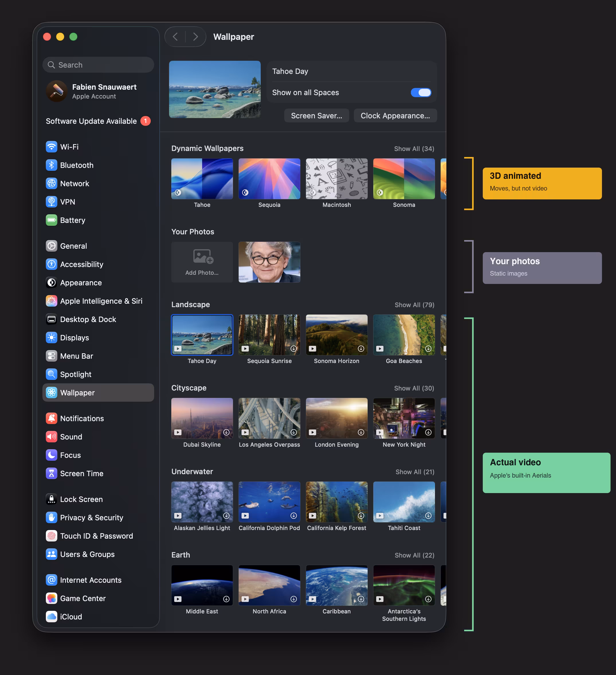The width and height of the screenshot is (616, 675).
Task: Open Software Update Available entry
Action: (x=98, y=121)
